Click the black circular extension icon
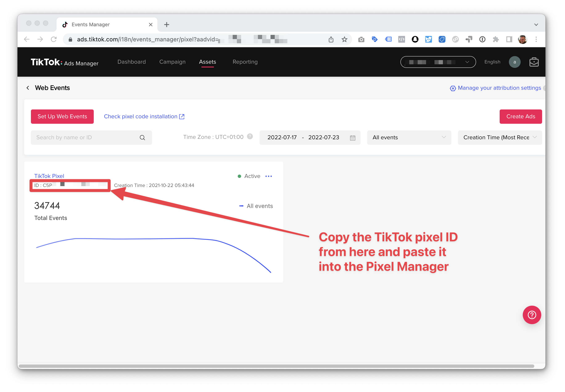 point(415,39)
